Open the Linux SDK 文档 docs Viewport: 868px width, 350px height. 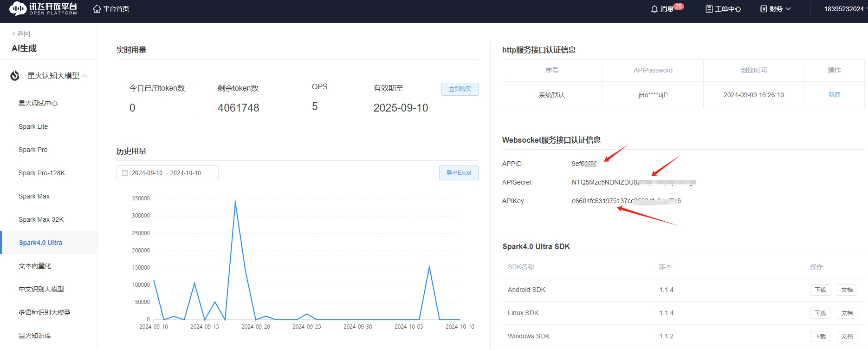[x=847, y=313]
